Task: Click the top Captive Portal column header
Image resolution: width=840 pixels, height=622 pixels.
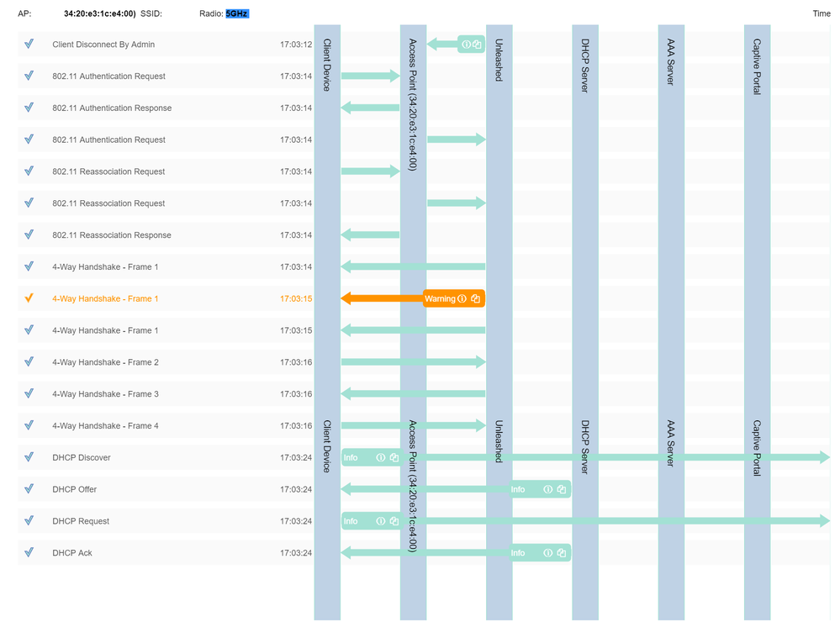Action: (x=757, y=66)
